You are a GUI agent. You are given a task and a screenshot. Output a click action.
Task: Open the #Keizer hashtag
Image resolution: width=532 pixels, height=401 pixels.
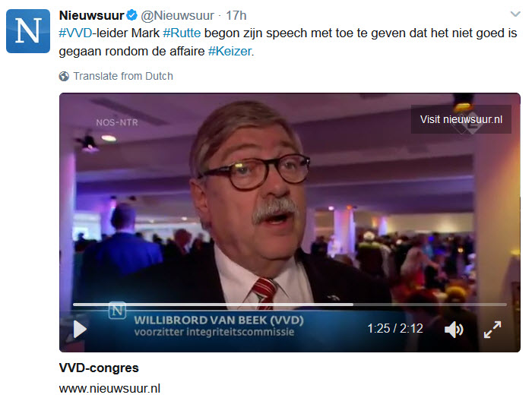coord(230,52)
